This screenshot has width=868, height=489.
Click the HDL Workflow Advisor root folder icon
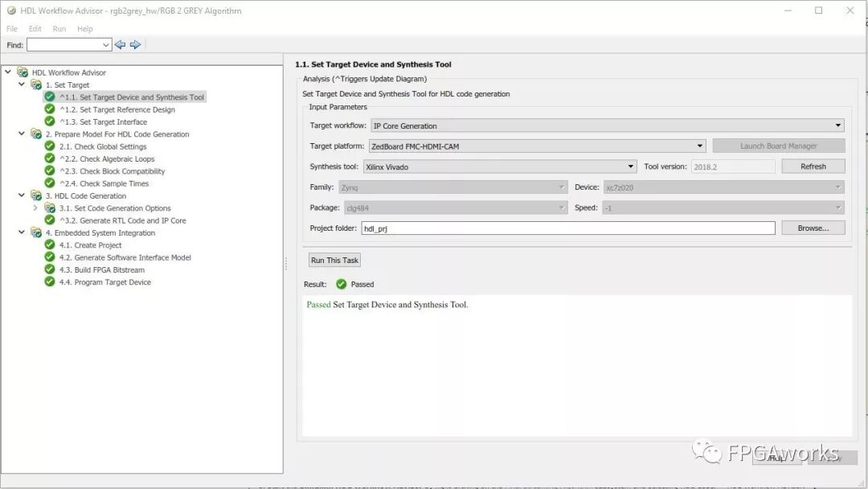pyautogui.click(x=23, y=72)
